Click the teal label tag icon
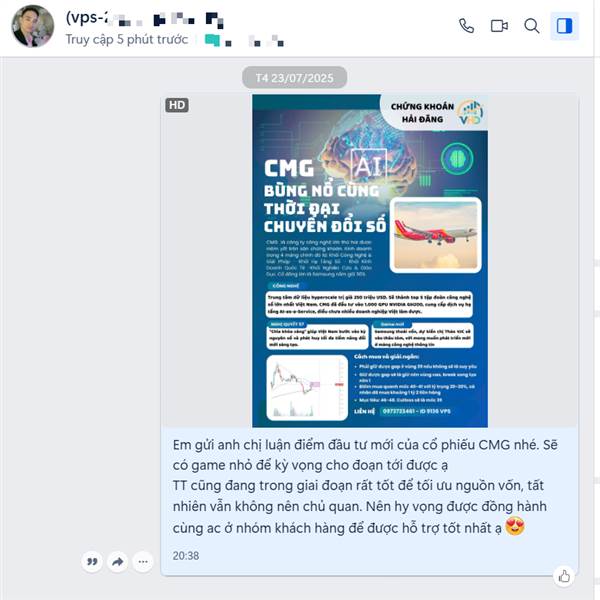 [212, 40]
